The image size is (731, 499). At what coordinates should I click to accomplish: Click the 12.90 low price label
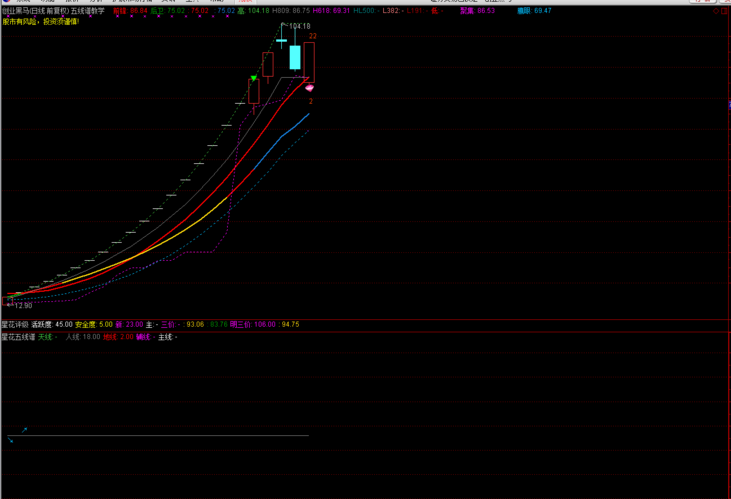tap(23, 306)
